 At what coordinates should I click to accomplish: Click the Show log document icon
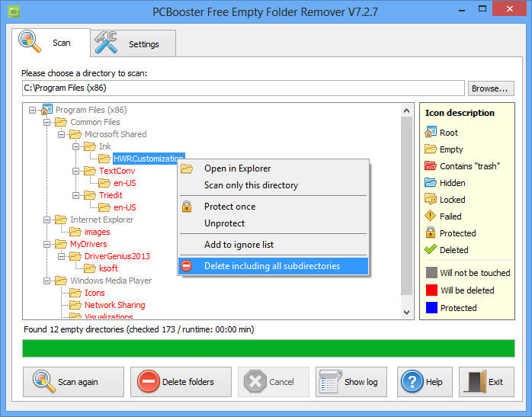330,381
